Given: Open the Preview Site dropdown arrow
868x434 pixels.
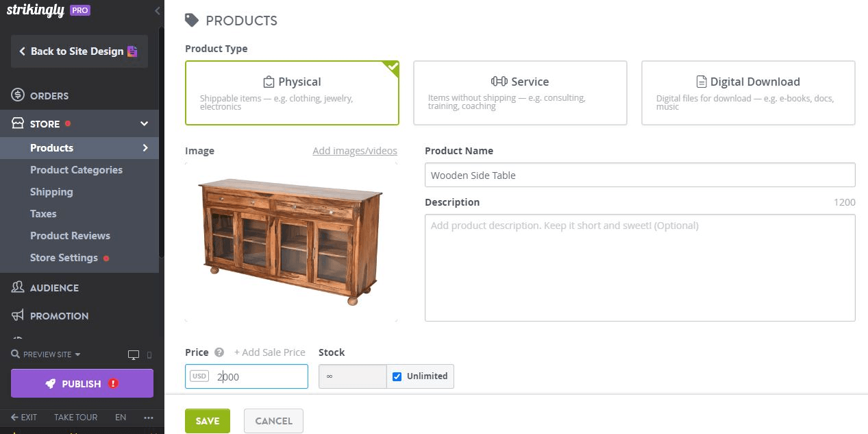Looking at the screenshot, I should coord(77,354).
